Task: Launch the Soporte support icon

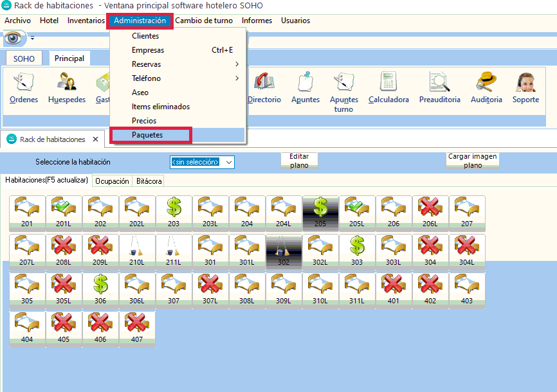Action: click(x=525, y=82)
